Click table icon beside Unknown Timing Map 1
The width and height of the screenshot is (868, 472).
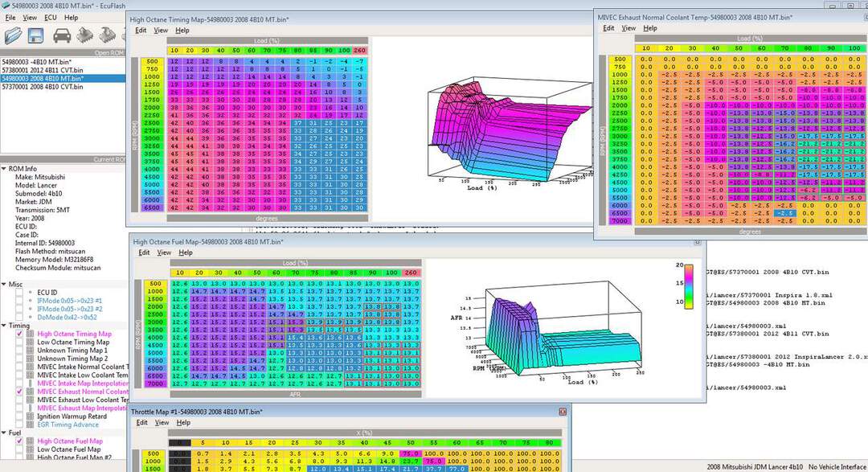[x=30, y=351]
